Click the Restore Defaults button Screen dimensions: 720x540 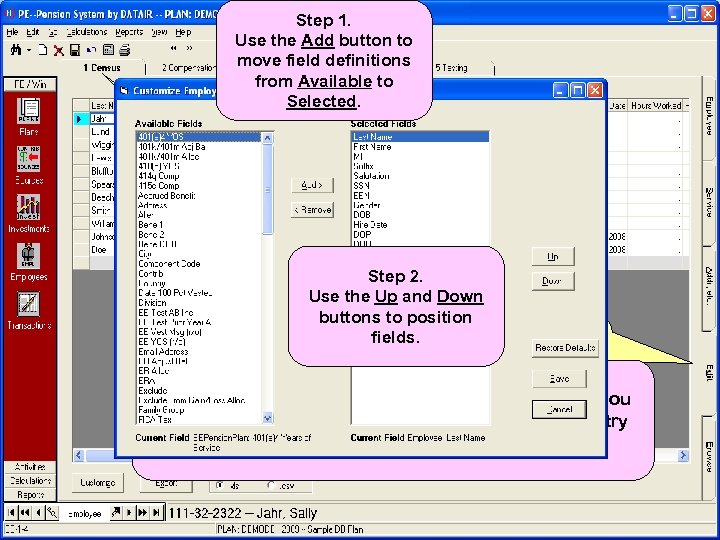pyautogui.click(x=565, y=348)
